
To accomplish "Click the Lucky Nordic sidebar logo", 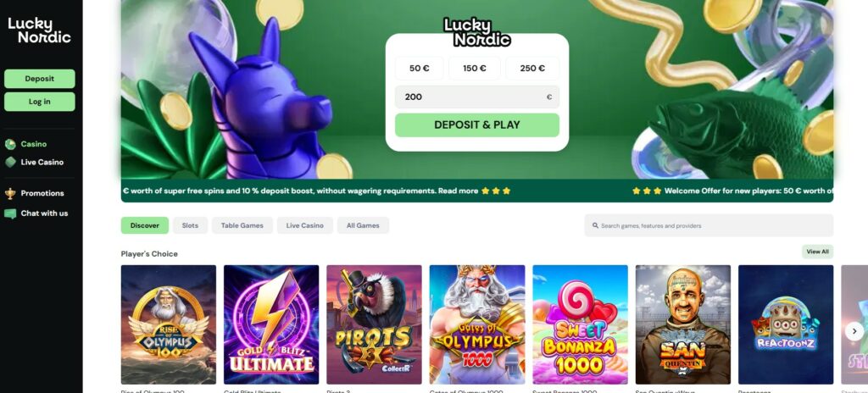I will [x=39, y=30].
